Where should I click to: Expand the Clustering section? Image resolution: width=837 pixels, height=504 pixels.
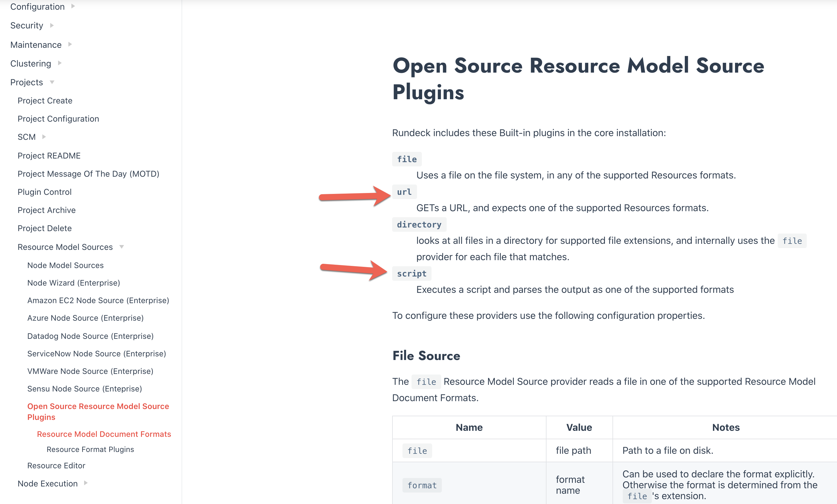31,63
